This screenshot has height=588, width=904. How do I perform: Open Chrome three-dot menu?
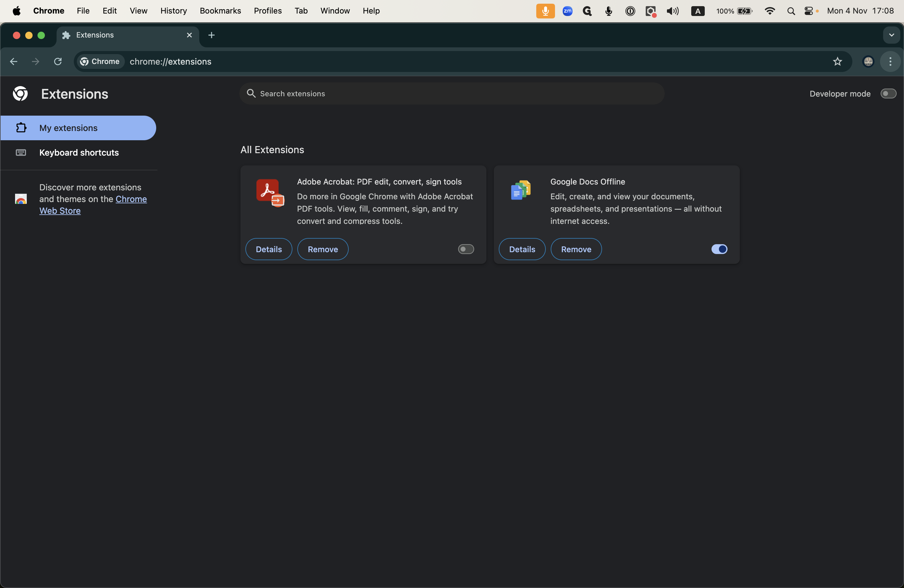pyautogui.click(x=890, y=62)
